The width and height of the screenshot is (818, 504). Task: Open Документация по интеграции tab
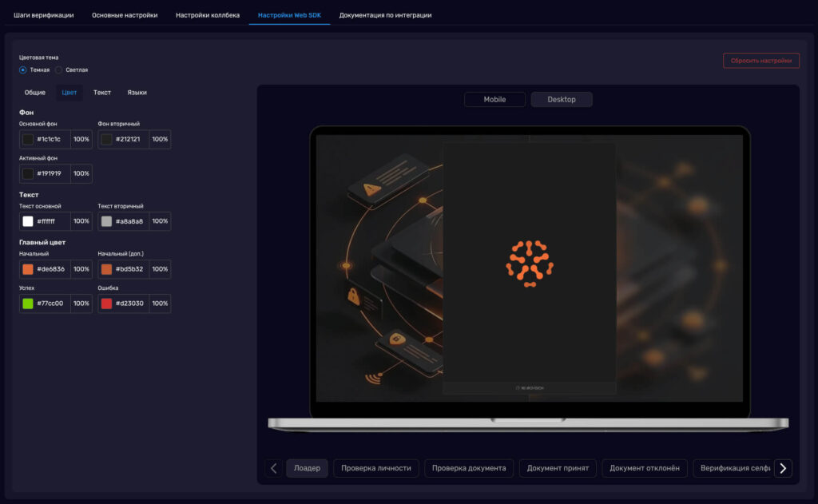pyautogui.click(x=386, y=15)
